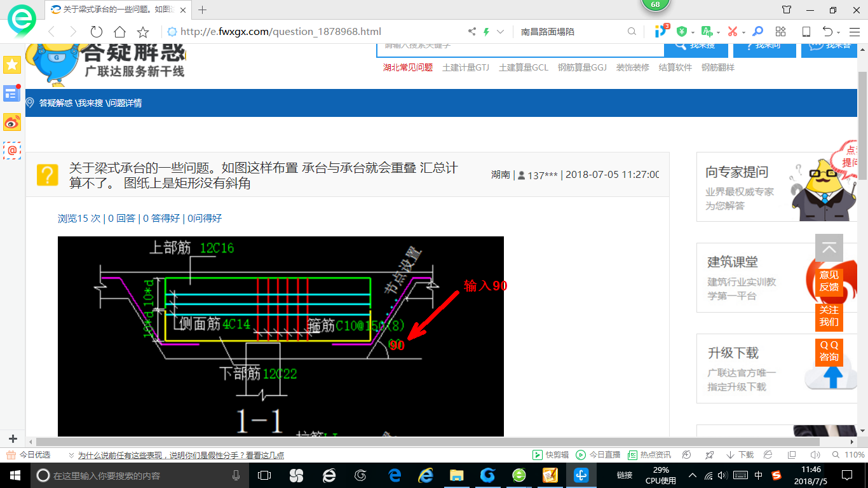This screenshot has width=868, height=488.
Task: Click the 答疑解惑 breadcrumb link
Action: click(56, 103)
